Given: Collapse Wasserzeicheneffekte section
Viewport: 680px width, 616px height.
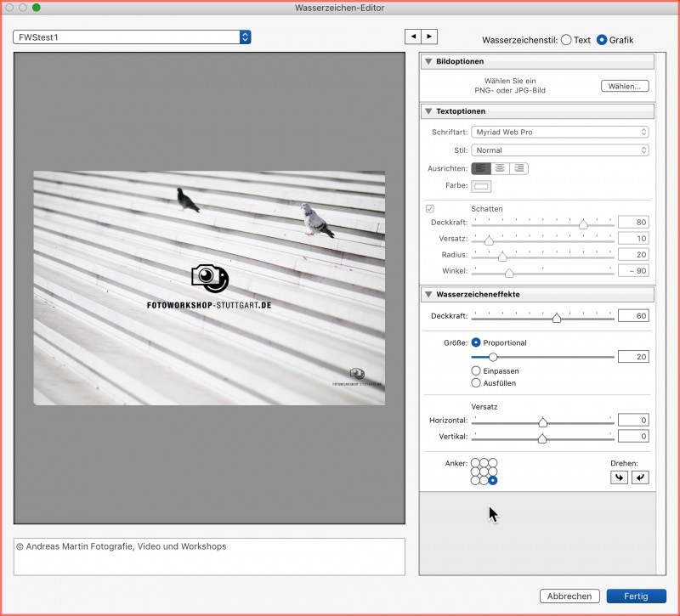Looking at the screenshot, I should 428,294.
